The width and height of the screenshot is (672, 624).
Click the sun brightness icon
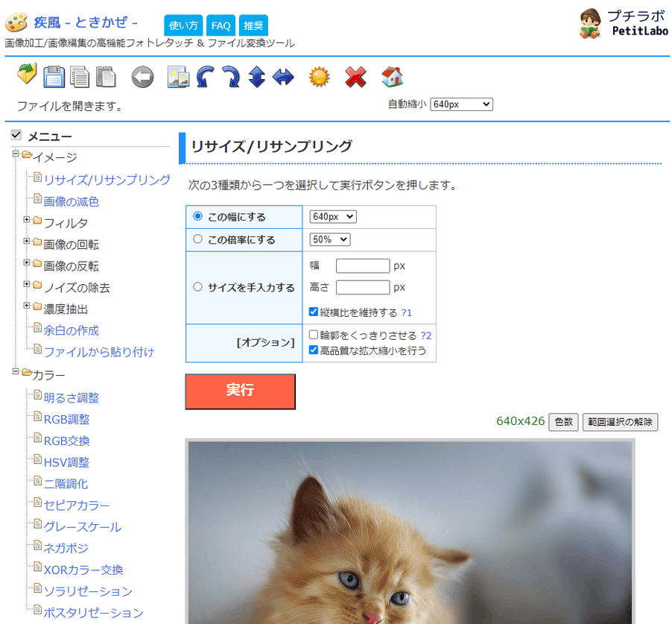point(320,77)
